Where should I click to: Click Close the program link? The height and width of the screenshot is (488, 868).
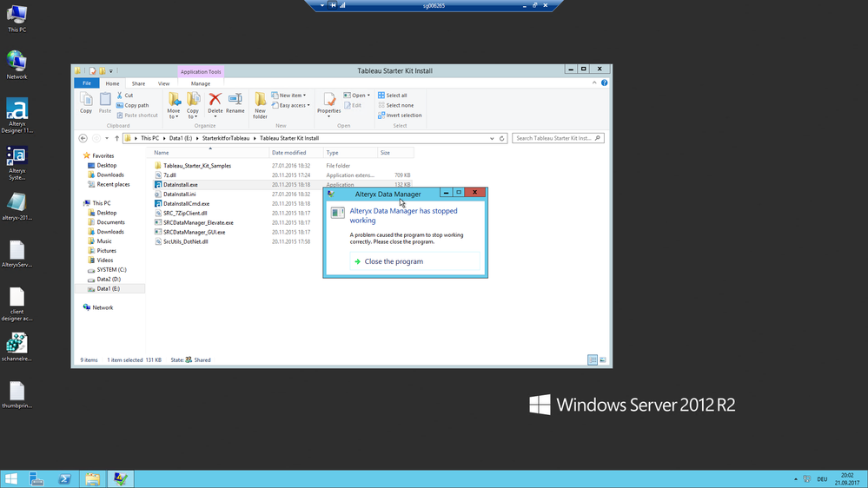(x=414, y=261)
